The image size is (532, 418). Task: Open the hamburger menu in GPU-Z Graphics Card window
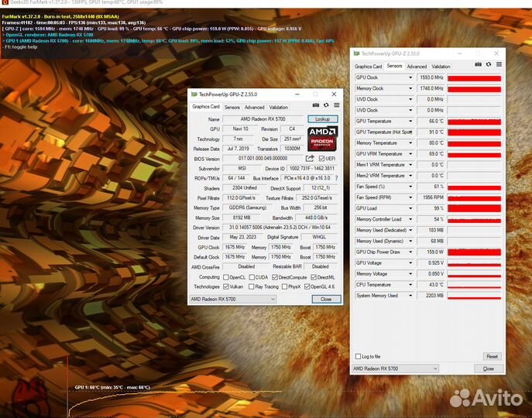(x=337, y=105)
